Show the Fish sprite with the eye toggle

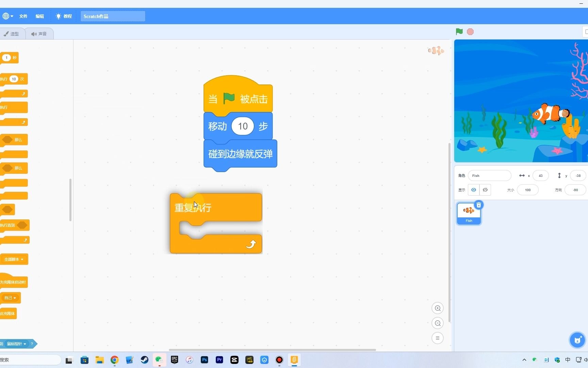(x=473, y=190)
